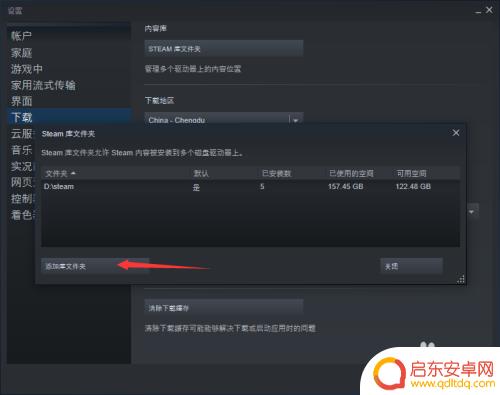Go to the 游戏中 settings page

[27, 69]
